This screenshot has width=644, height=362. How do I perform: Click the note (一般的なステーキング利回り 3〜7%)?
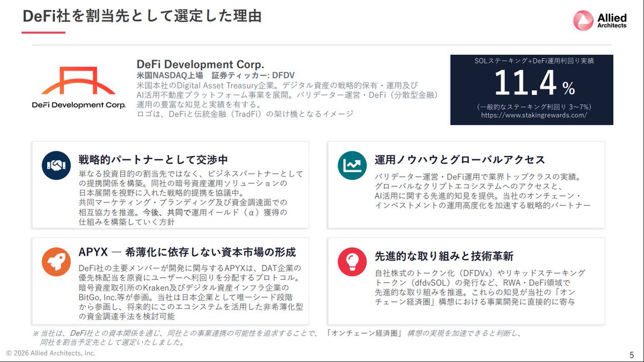point(534,107)
